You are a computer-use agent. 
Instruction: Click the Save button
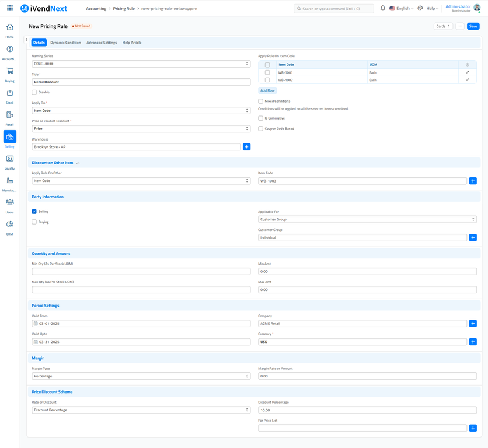(x=473, y=26)
